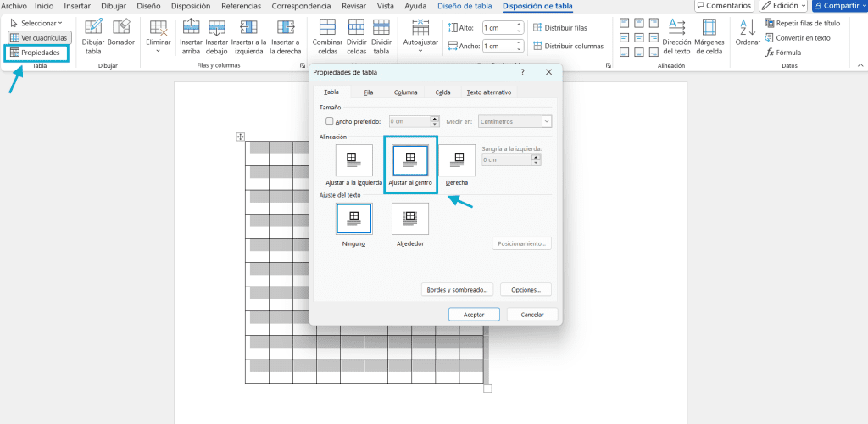Activate the Borrador eraser tool
The width and height of the screenshot is (868, 424).
[121, 33]
